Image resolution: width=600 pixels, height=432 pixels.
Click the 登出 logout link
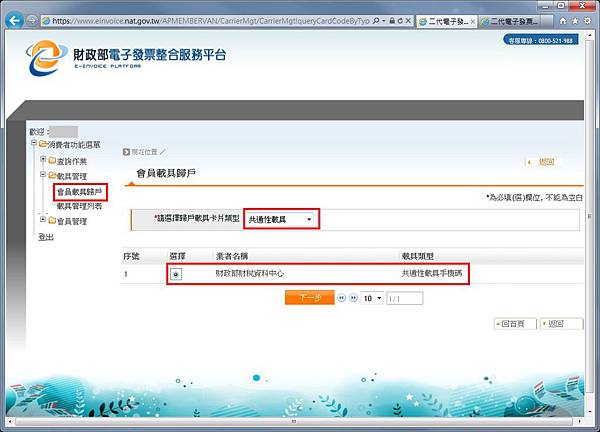tap(46, 237)
